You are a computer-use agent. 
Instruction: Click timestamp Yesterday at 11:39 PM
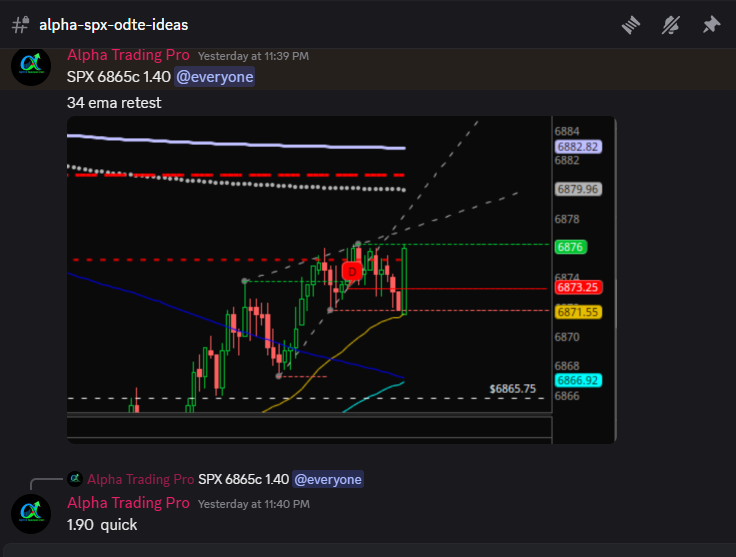coord(253,56)
